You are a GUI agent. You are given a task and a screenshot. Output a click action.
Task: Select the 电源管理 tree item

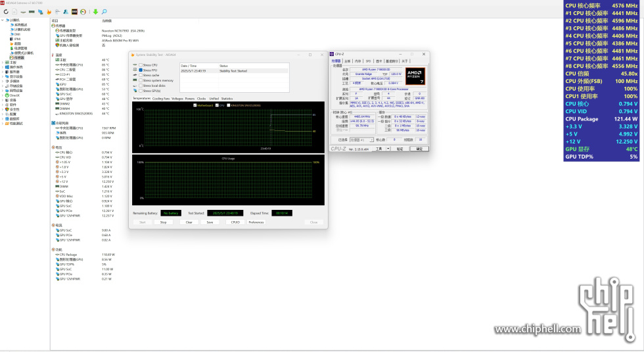coord(18,48)
